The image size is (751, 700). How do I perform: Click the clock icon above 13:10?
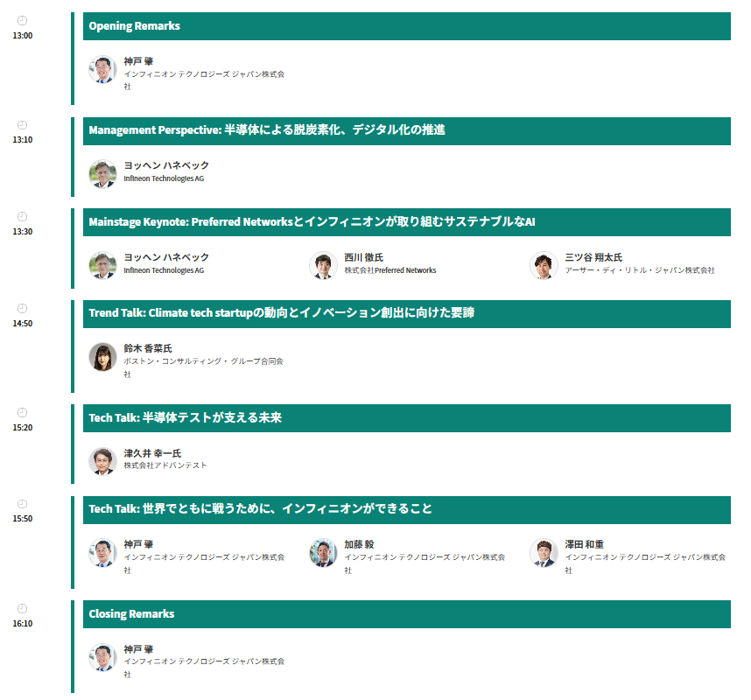(22, 125)
